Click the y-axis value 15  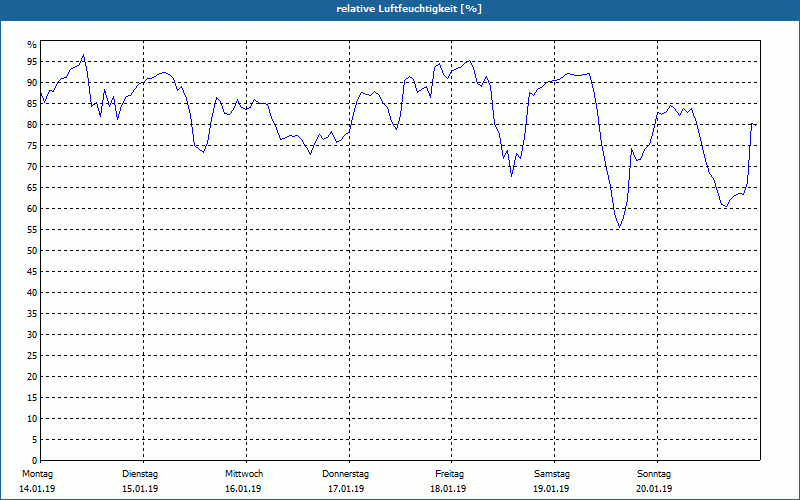click(32, 397)
